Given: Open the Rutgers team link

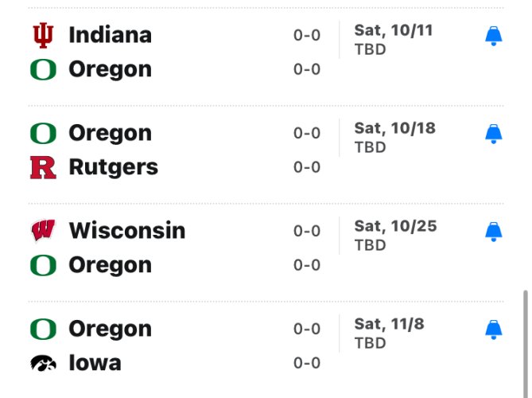Looking at the screenshot, I should tap(113, 167).
